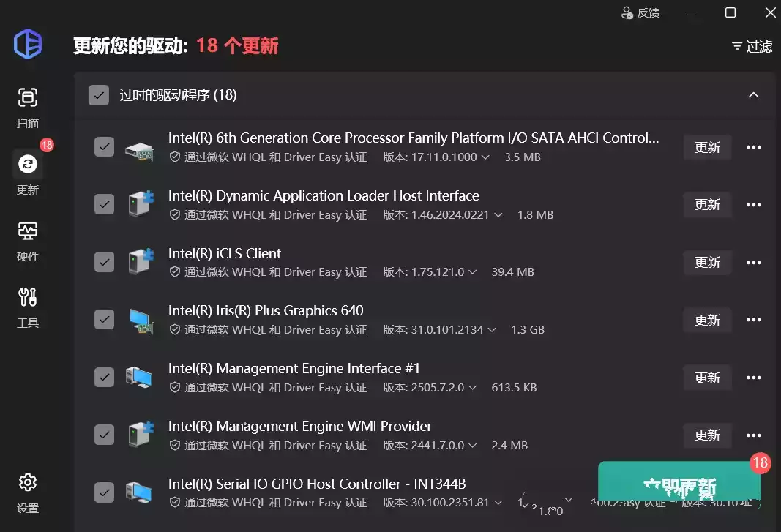
Task: Select the 更新 updates sidebar icon
Action: point(27,164)
